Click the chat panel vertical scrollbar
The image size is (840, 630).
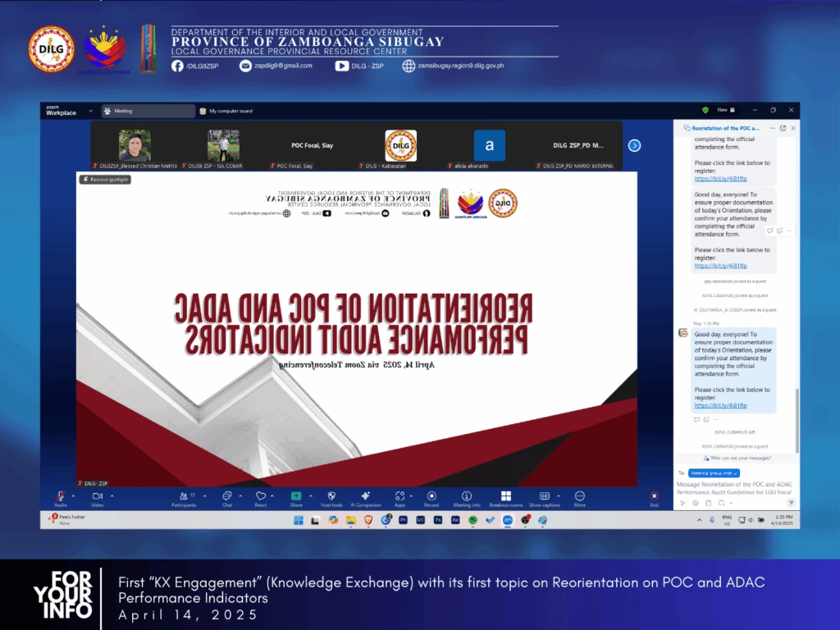pyautogui.click(x=797, y=421)
